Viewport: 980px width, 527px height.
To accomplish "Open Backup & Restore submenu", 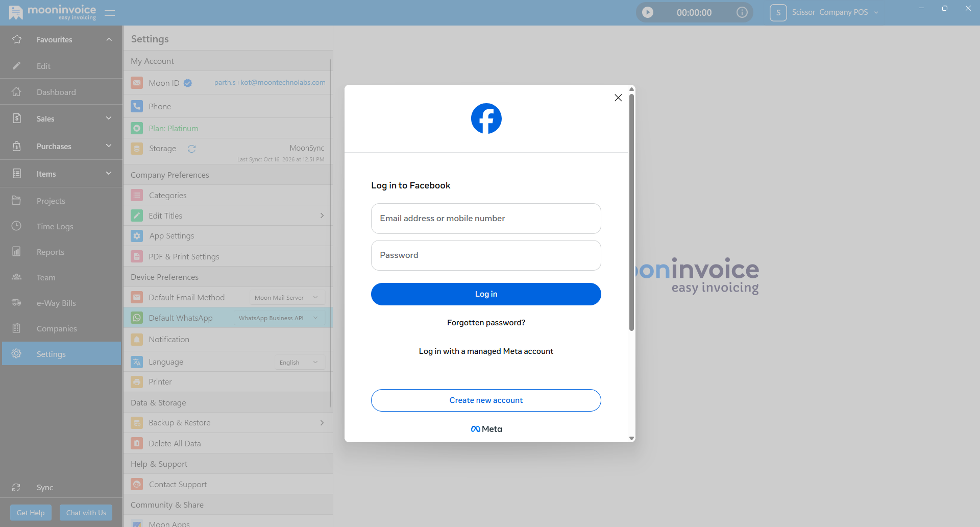I will [228, 423].
